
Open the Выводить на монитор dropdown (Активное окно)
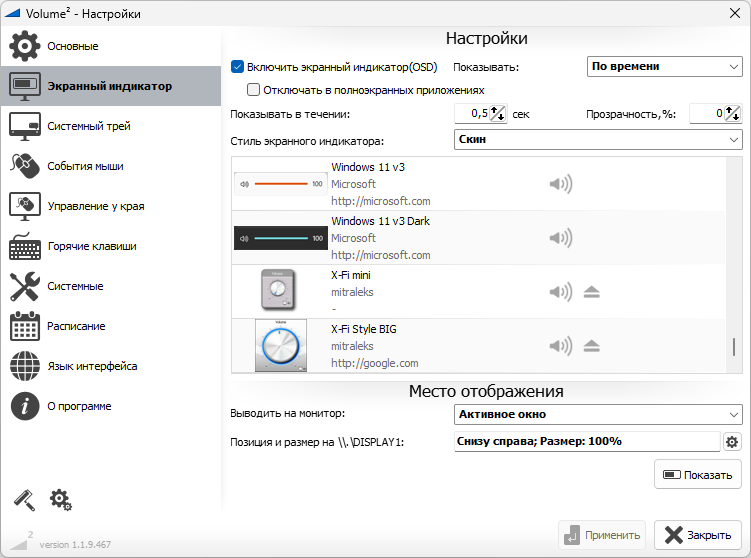pyautogui.click(x=598, y=414)
